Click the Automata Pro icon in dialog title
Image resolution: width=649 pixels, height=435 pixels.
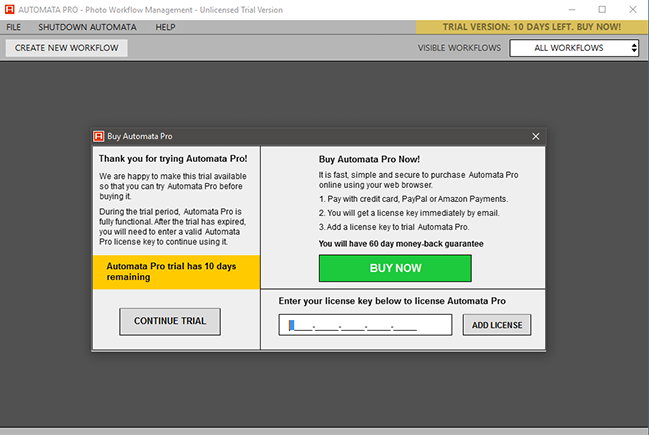(99, 136)
